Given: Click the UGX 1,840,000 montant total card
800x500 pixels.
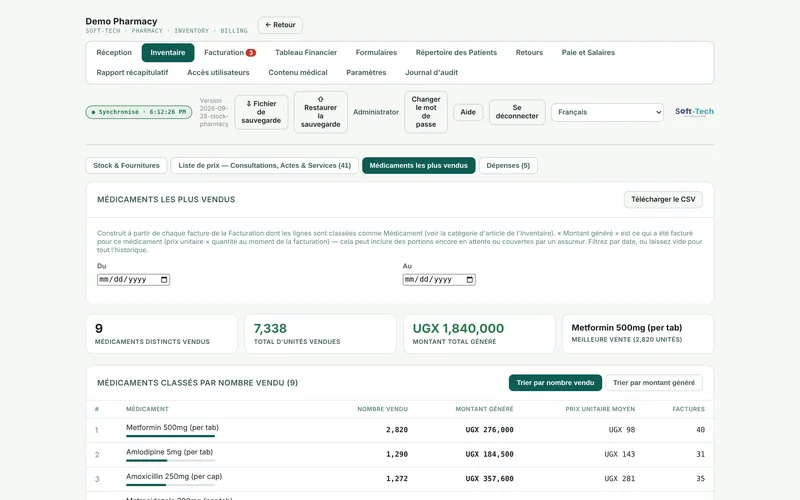Looking at the screenshot, I should pos(479,334).
